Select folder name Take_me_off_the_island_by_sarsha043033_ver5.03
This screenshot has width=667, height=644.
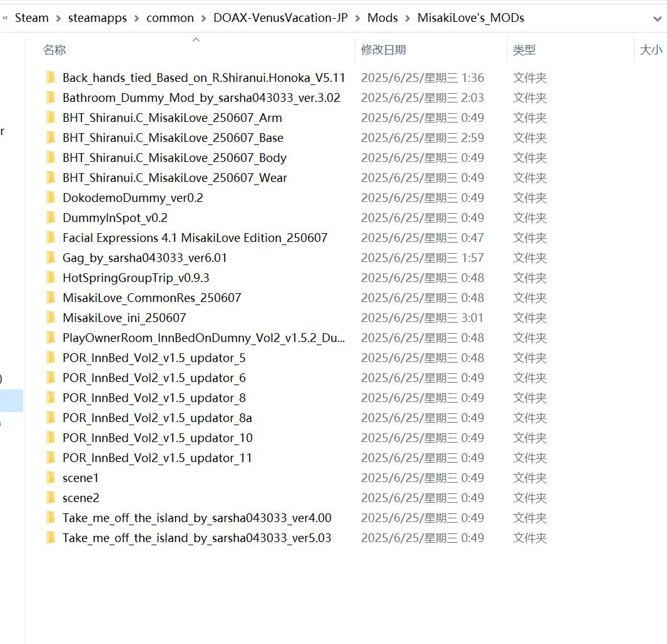[196, 537]
